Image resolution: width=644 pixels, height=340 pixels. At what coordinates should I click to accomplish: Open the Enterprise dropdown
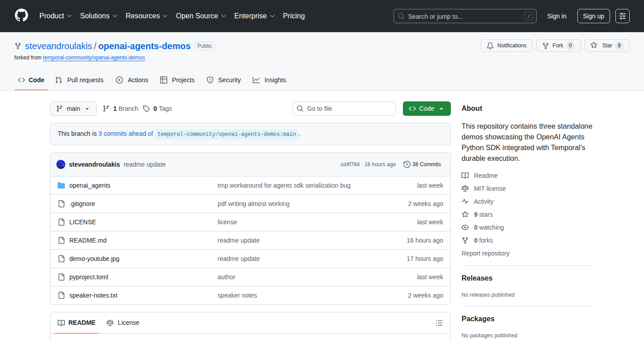[x=254, y=16]
